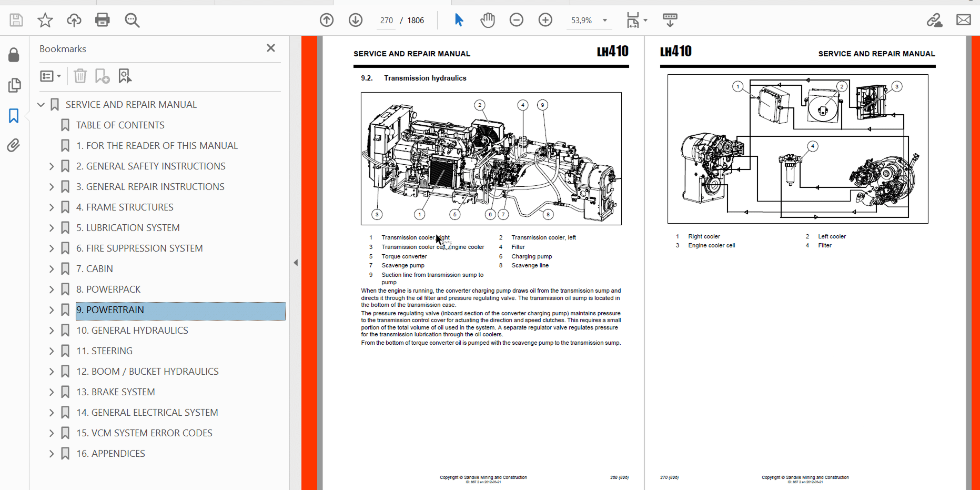Expand 8. POWERPACK bookmark

click(52, 289)
